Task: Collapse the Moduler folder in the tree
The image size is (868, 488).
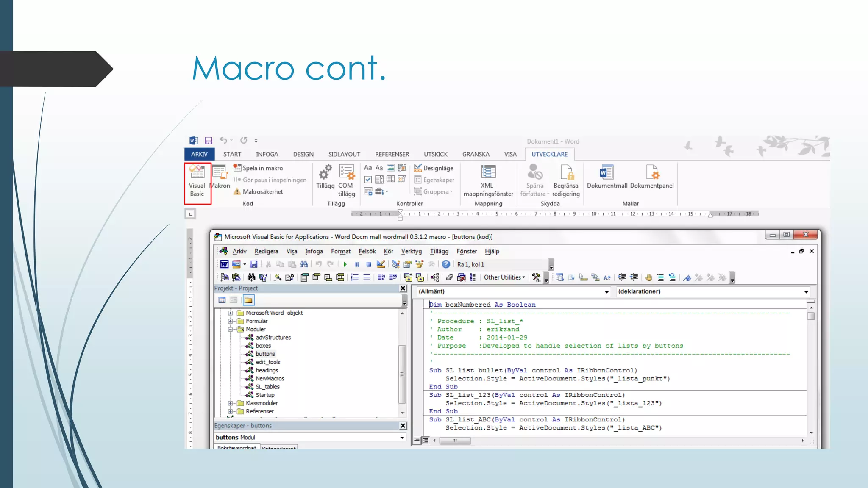Action: [231, 329]
